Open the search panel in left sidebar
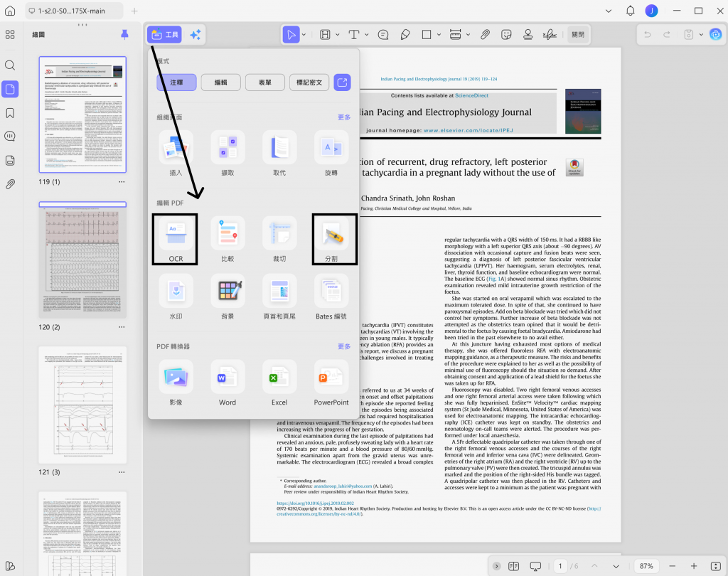 10,65
